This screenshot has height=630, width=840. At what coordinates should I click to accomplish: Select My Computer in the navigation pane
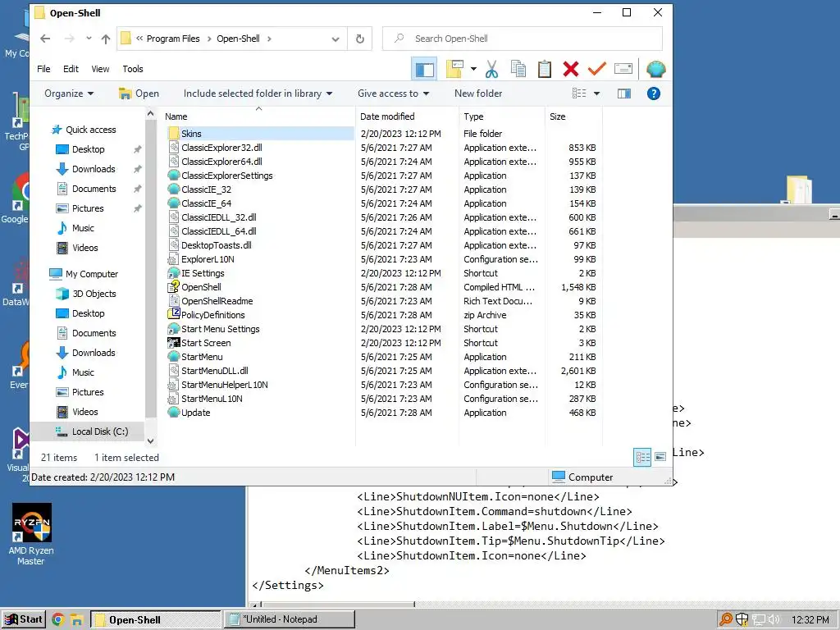pos(92,274)
